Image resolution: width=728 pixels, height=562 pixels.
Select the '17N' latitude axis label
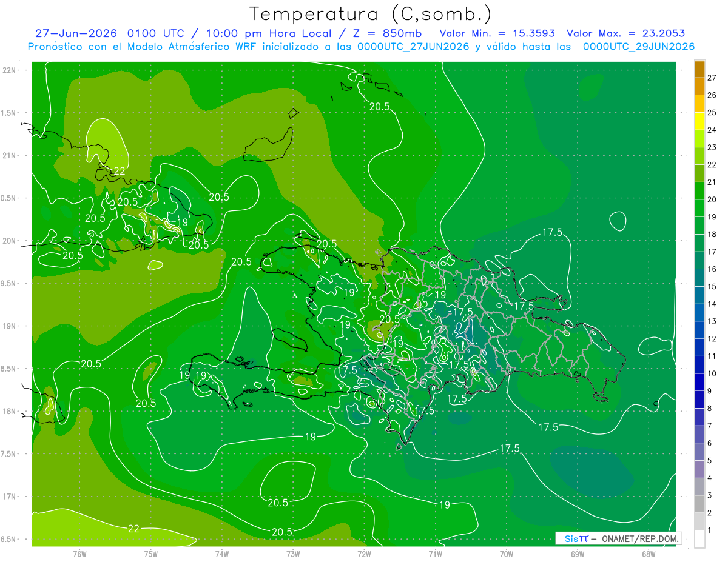[x=8, y=497]
